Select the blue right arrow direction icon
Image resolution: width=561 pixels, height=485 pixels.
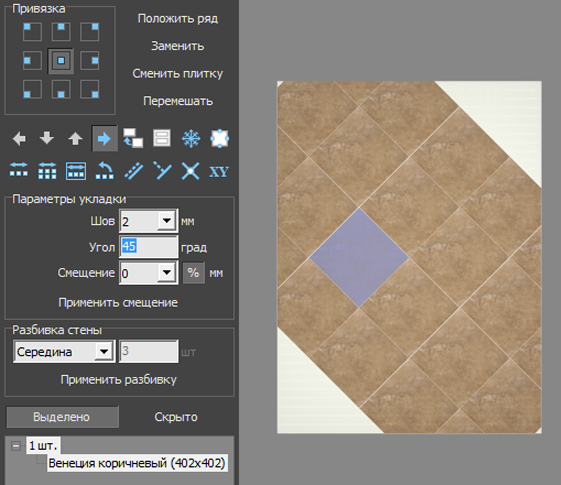click(x=104, y=138)
